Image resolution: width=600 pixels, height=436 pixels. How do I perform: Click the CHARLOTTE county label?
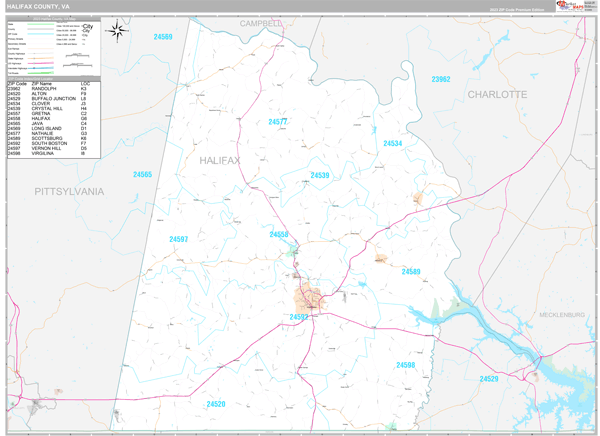(497, 95)
